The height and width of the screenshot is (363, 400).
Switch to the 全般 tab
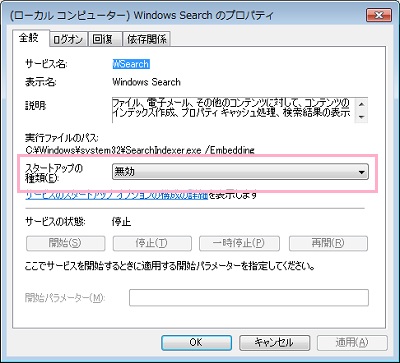click(31, 37)
